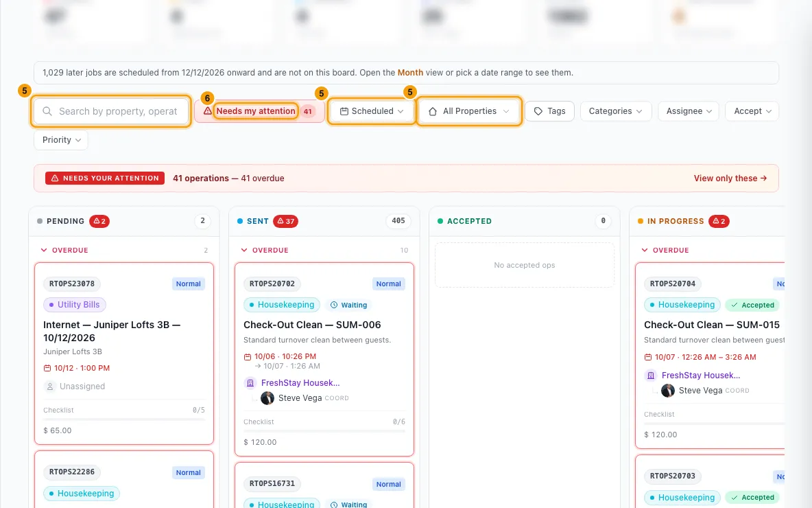Click the calendar icon beside Scheduled

click(x=344, y=111)
